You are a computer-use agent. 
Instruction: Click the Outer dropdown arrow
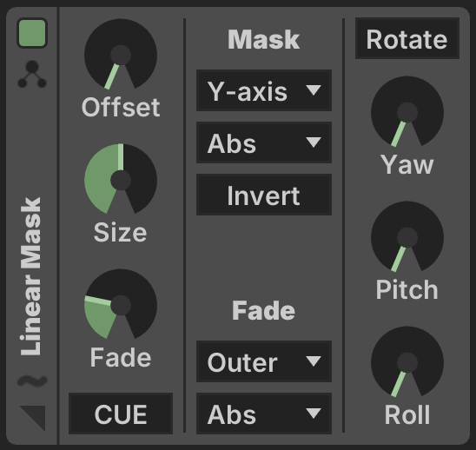click(x=314, y=361)
